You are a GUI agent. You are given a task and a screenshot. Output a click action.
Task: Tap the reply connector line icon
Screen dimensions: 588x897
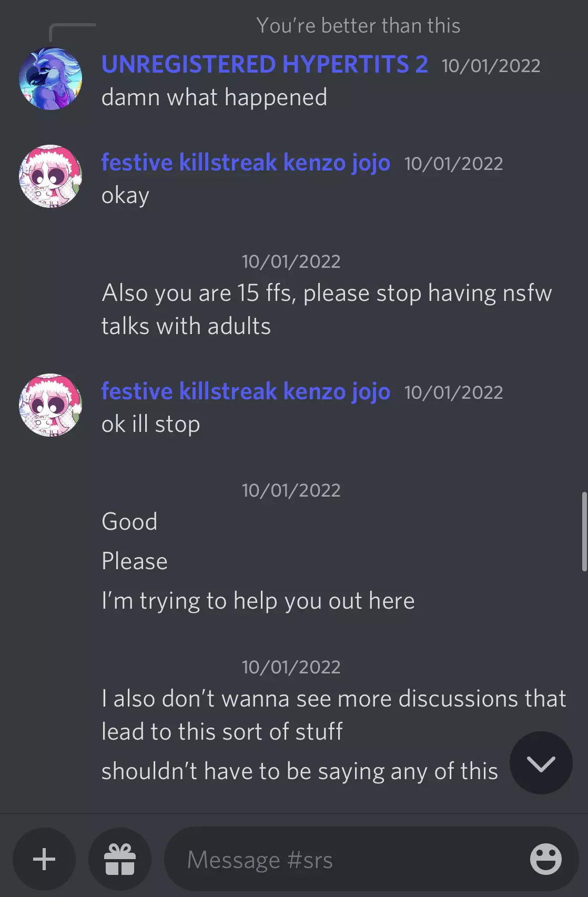[73, 32]
